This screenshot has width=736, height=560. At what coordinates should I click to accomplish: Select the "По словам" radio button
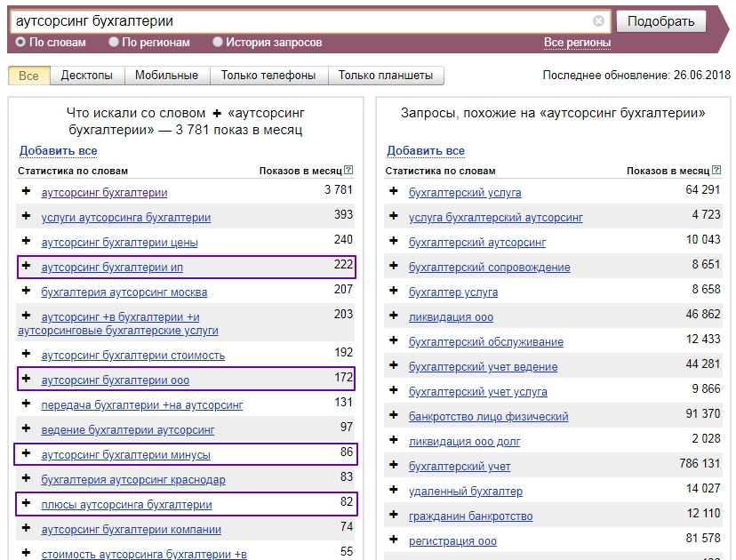point(21,42)
